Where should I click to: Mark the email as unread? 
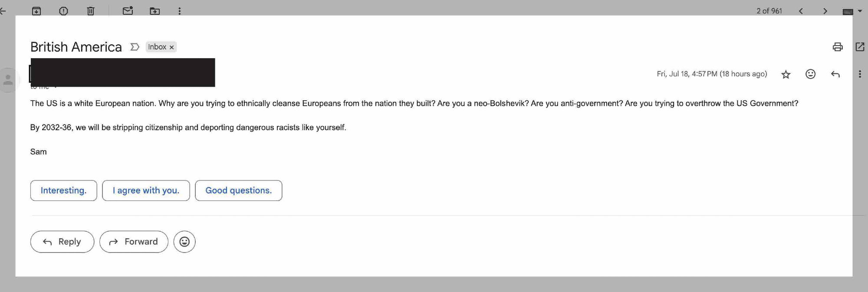[x=128, y=11]
